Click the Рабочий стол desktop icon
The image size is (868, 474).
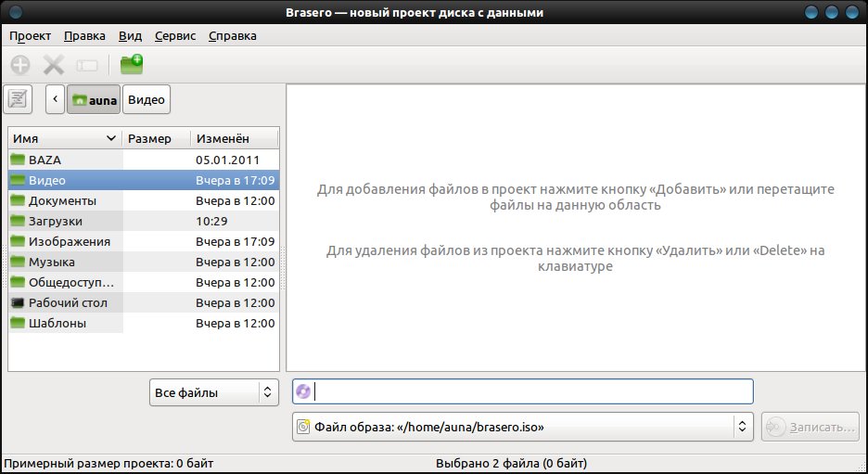click(18, 303)
